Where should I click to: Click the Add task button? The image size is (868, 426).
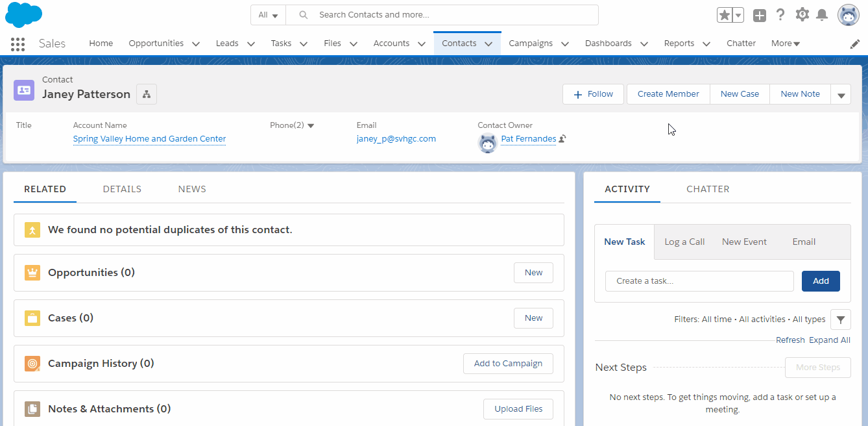point(821,281)
